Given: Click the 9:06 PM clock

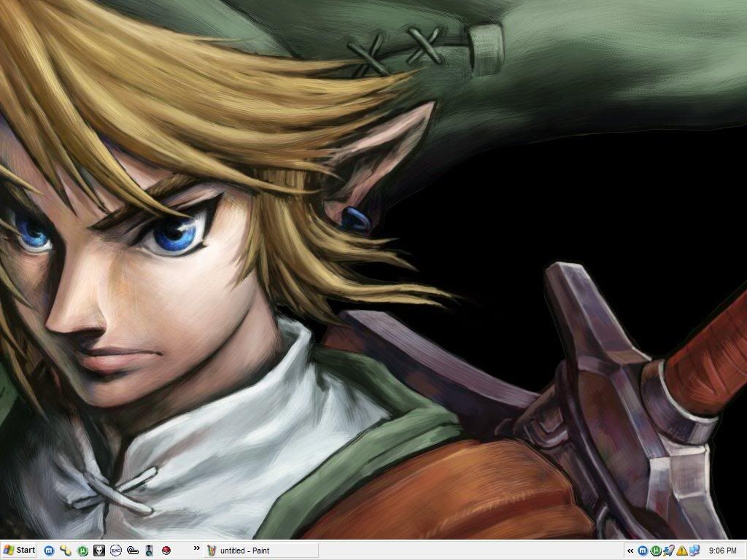Looking at the screenshot, I should (722, 551).
